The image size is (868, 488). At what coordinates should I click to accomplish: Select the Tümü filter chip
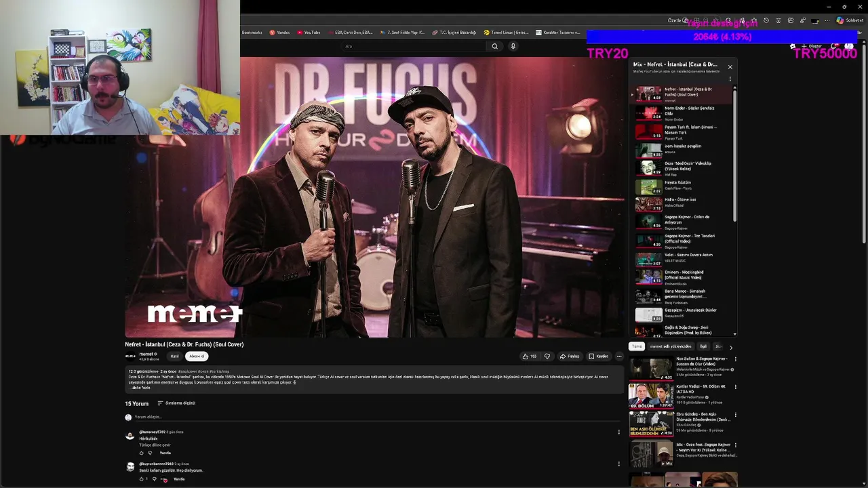click(x=637, y=346)
